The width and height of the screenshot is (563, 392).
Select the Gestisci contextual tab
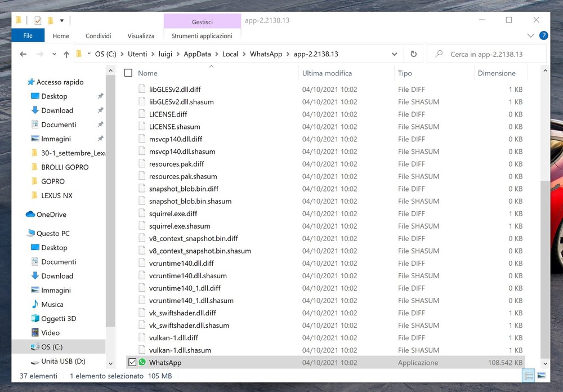(202, 21)
